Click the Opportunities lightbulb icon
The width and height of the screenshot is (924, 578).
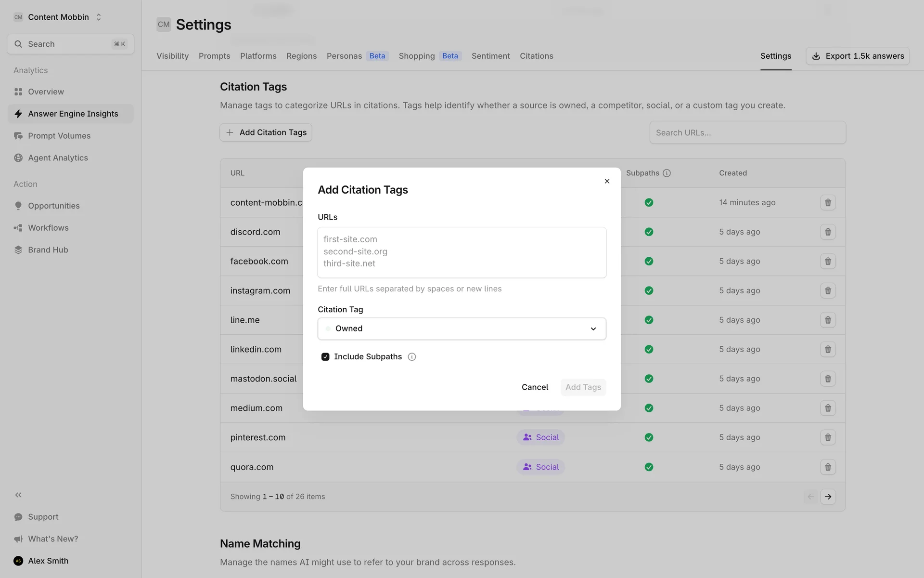click(x=18, y=206)
